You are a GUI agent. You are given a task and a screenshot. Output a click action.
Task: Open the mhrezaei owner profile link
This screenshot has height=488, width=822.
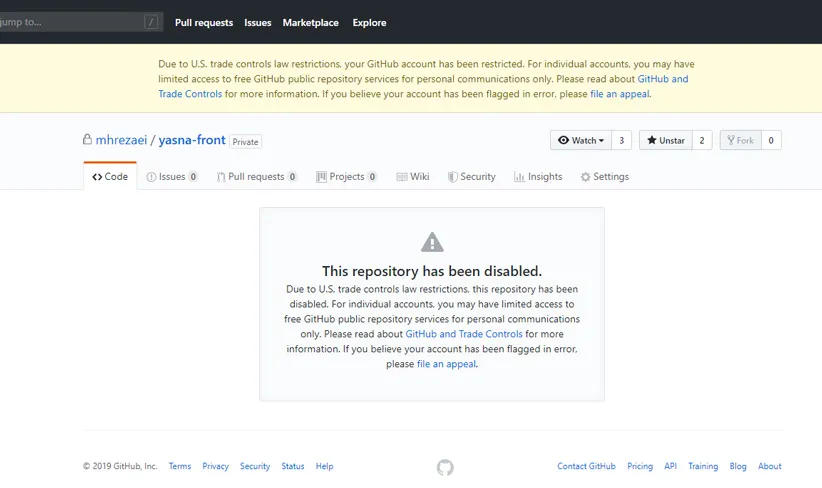pyautogui.click(x=121, y=140)
